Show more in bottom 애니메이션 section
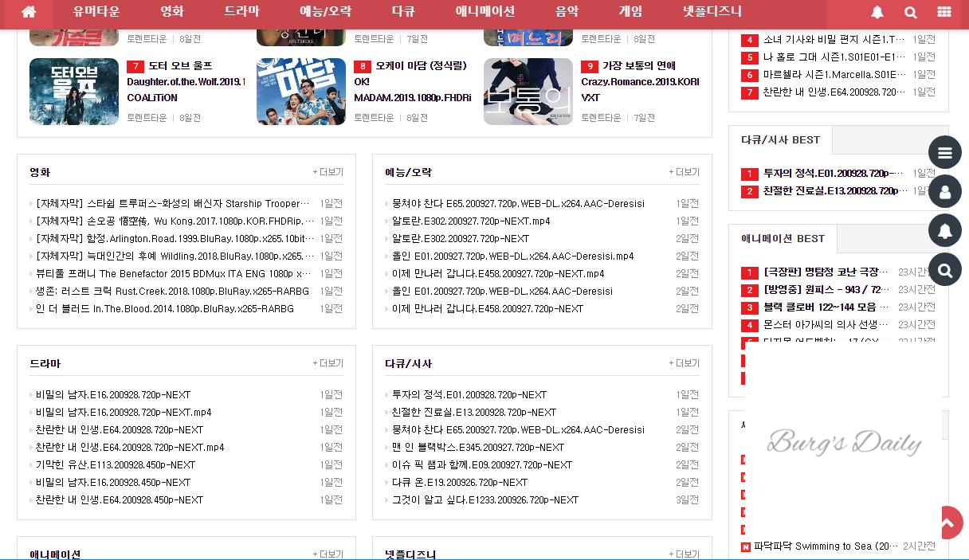This screenshot has width=969, height=560. pos(328,554)
